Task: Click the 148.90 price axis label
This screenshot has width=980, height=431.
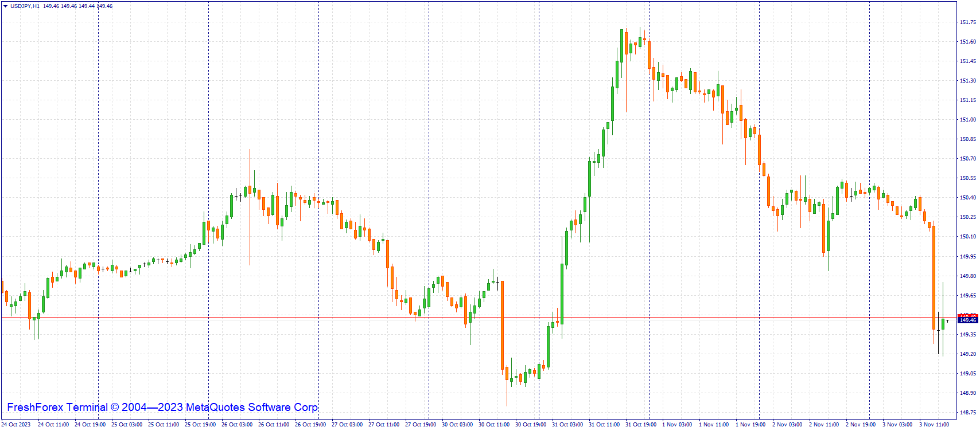Action: tap(968, 393)
